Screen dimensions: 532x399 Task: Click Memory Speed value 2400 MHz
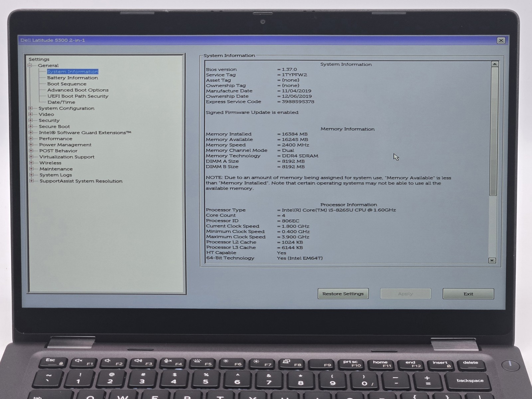tap(295, 145)
